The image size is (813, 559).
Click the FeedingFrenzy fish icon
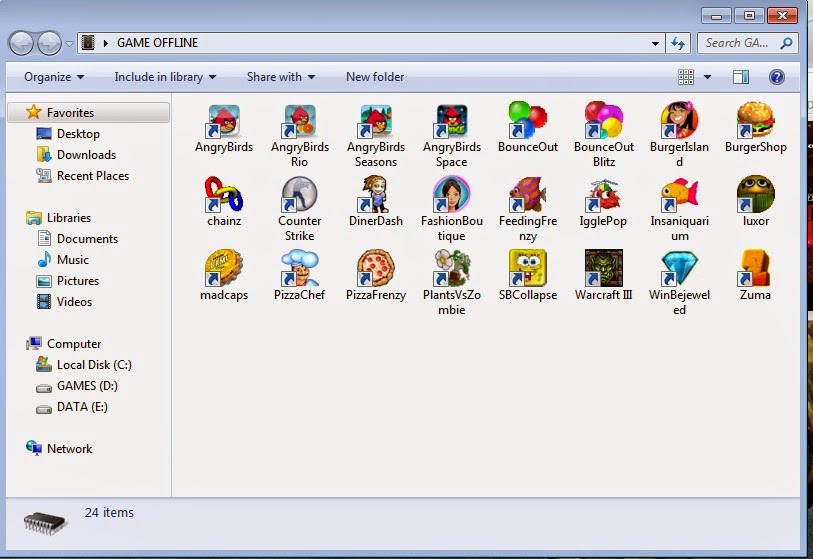coord(527,194)
